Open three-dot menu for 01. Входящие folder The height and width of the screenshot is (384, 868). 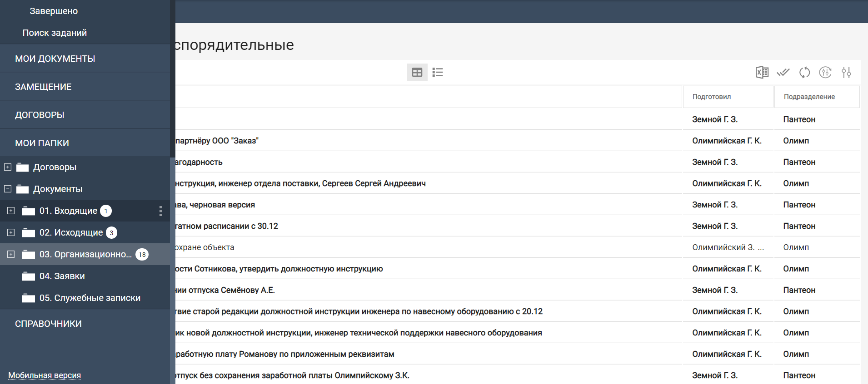click(x=160, y=211)
